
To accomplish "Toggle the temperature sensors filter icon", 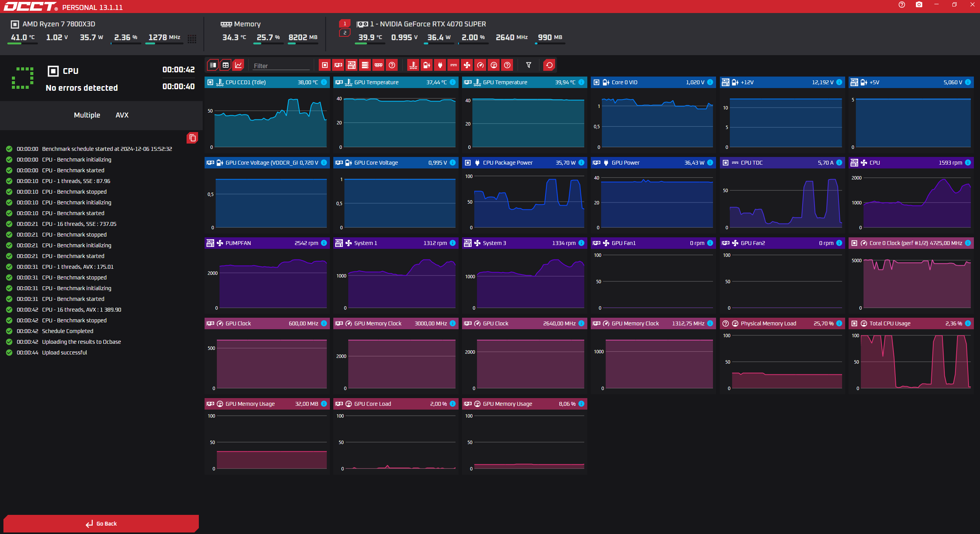I will tap(413, 65).
